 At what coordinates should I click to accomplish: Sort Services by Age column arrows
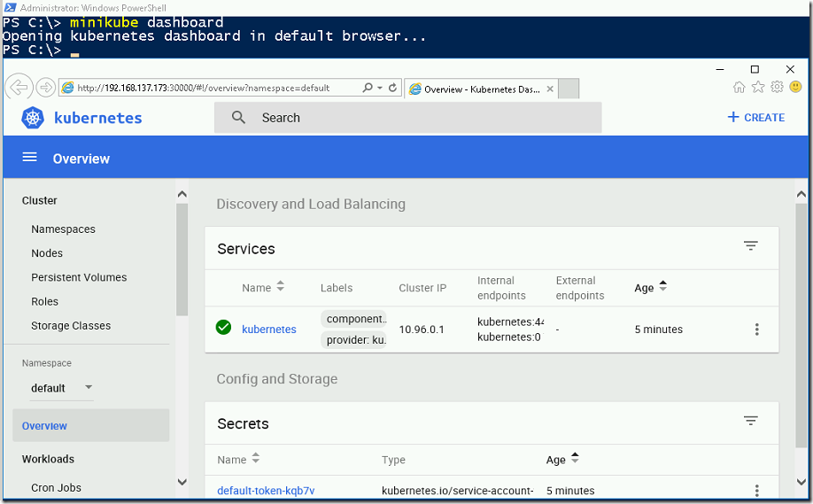(x=662, y=286)
